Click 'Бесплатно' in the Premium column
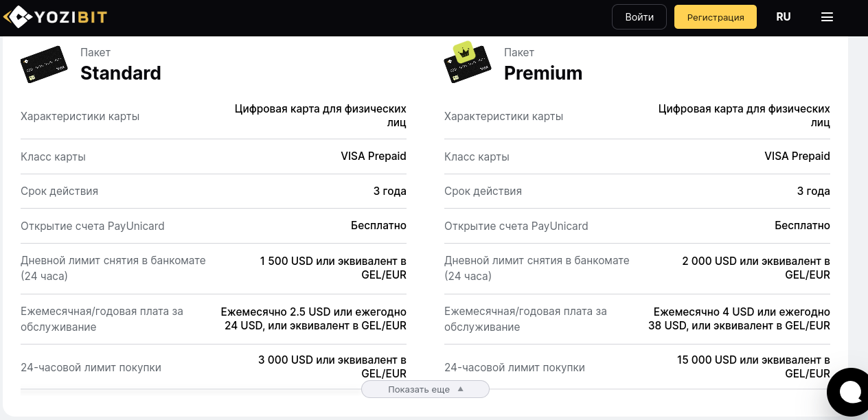Viewport: 868px width, 420px height. coord(802,225)
